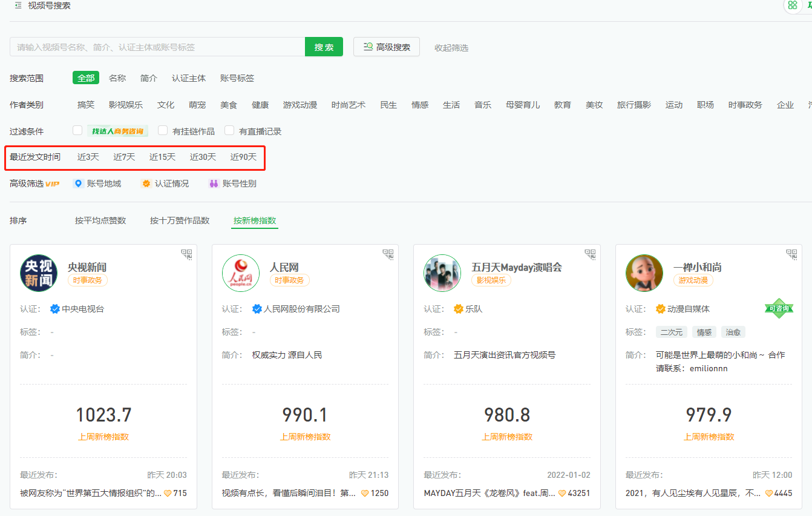Open 央视新闻 account title
Viewport: 812px width, 516px height.
coord(87,267)
